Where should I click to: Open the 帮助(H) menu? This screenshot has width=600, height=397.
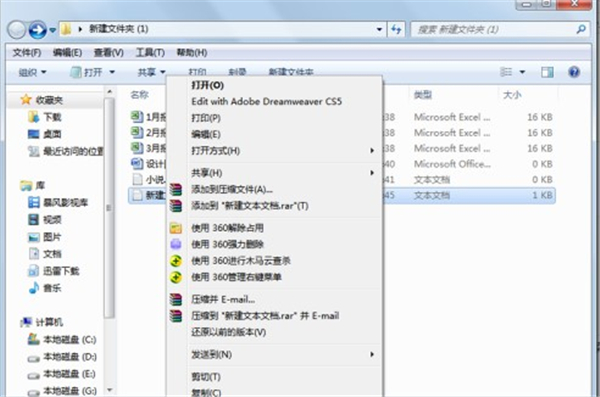click(x=192, y=52)
